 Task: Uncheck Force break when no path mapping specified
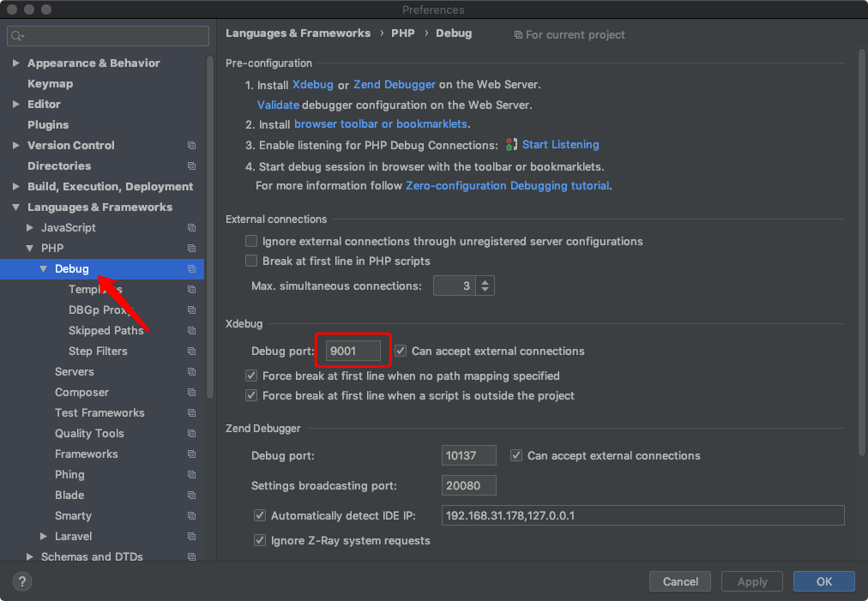[251, 376]
